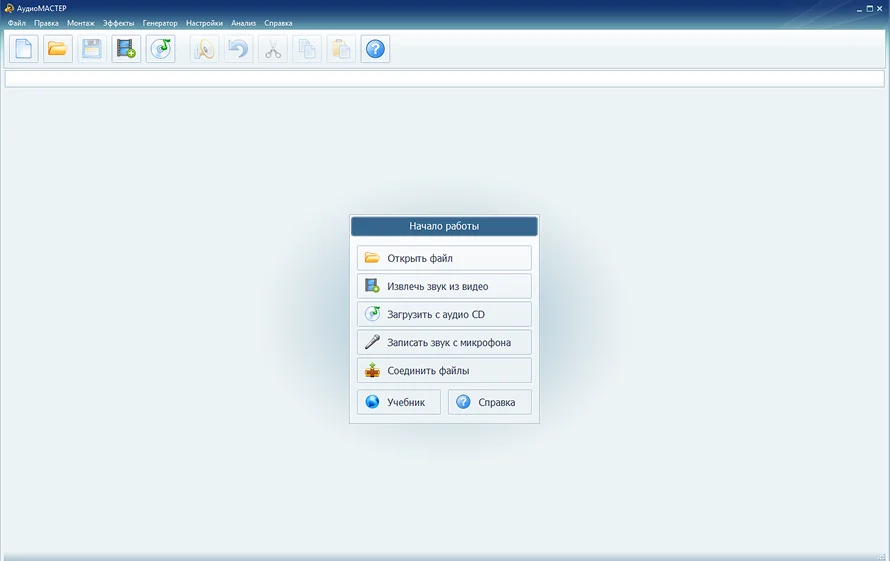Viewport: 890px width, 561px height.
Task: Click the scissors Cut toolbar icon
Action: (x=273, y=49)
